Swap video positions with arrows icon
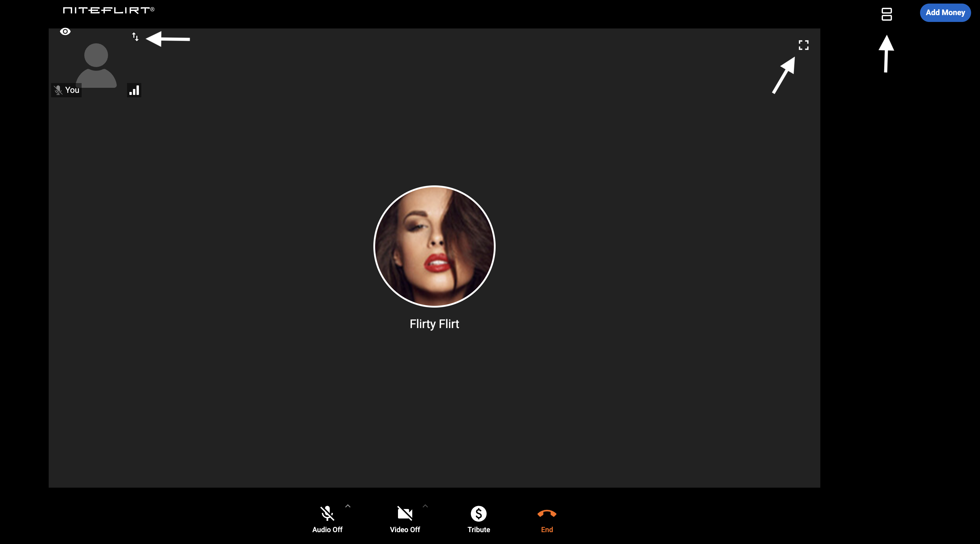The height and width of the screenshot is (544, 980). point(135,37)
